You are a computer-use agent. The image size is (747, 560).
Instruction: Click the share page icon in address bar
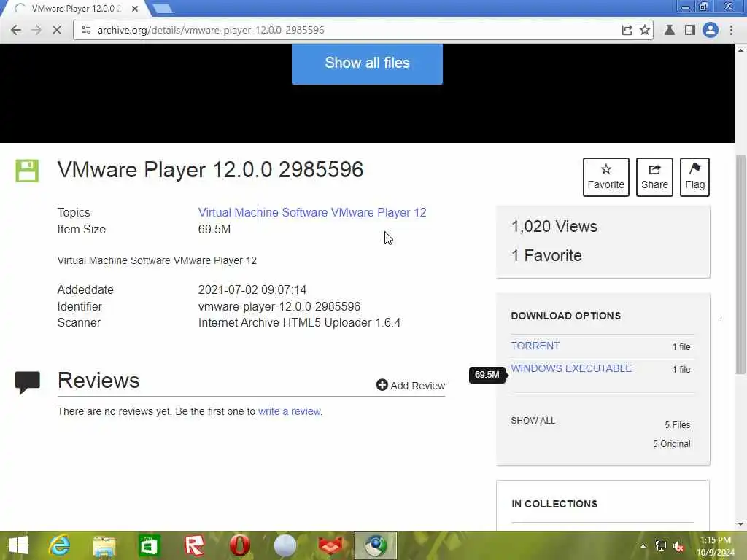click(627, 30)
